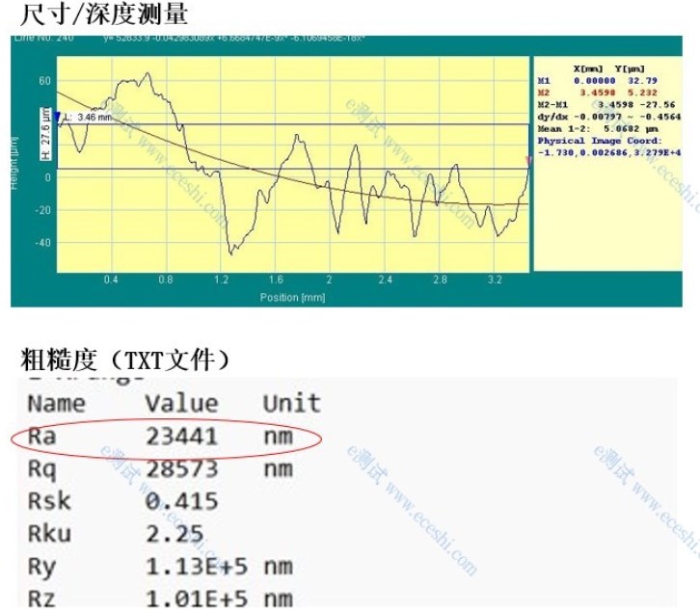Click the '尺寸/深度测量' heading
This screenshot has height=612, width=700.
(x=104, y=13)
